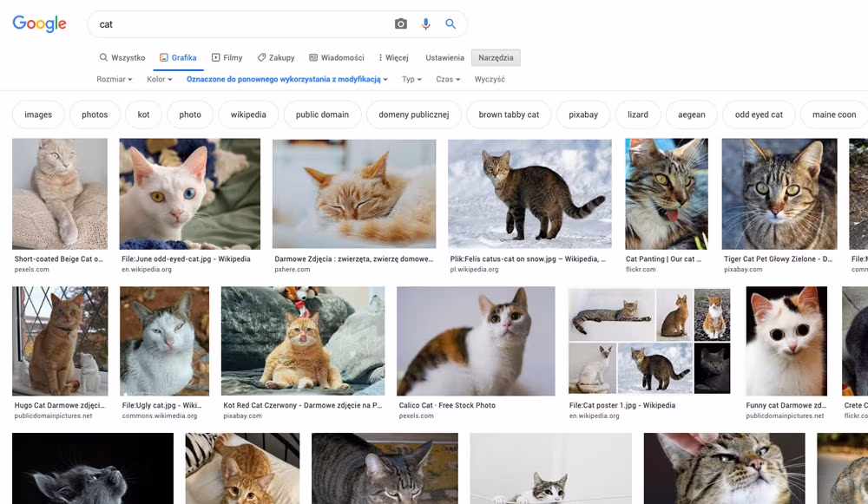Click Wyczyść to clear filters

click(x=490, y=79)
